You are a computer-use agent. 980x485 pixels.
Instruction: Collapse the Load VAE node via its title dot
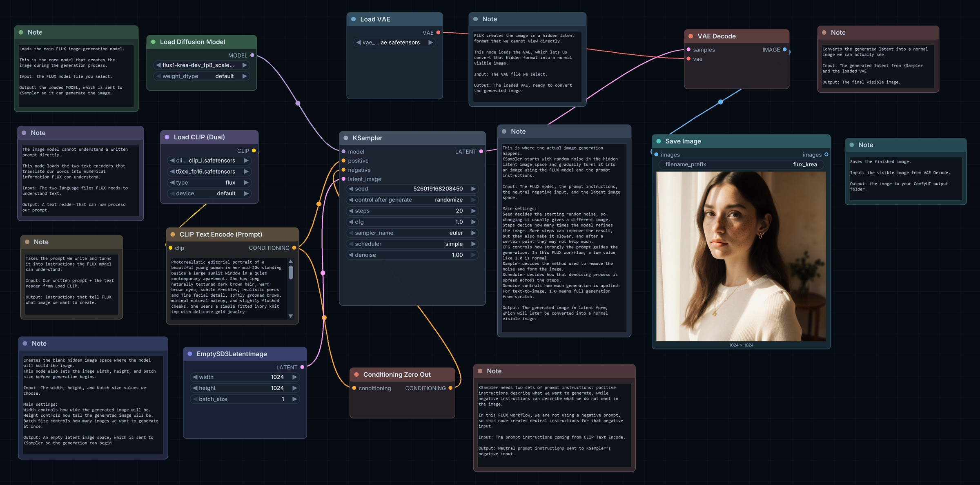(353, 19)
